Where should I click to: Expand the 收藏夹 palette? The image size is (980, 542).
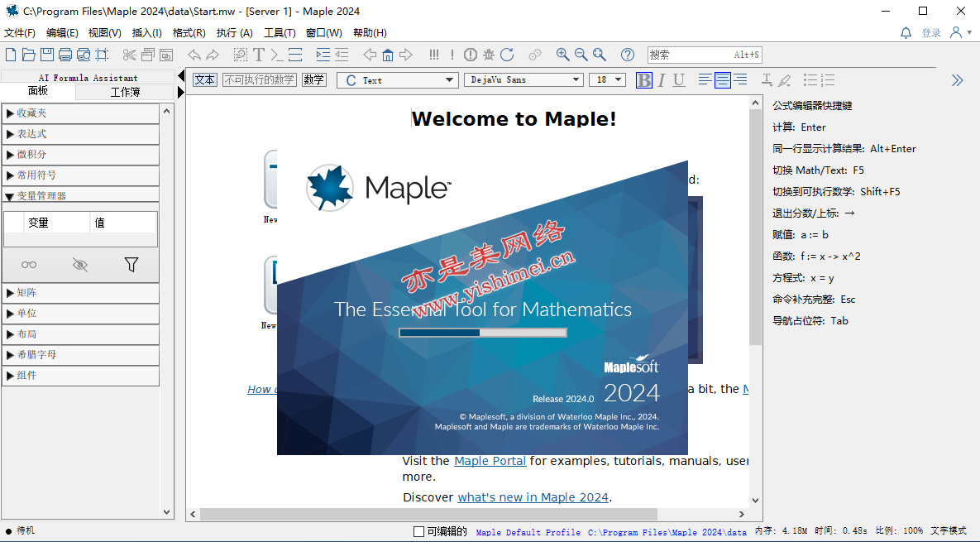tap(80, 113)
